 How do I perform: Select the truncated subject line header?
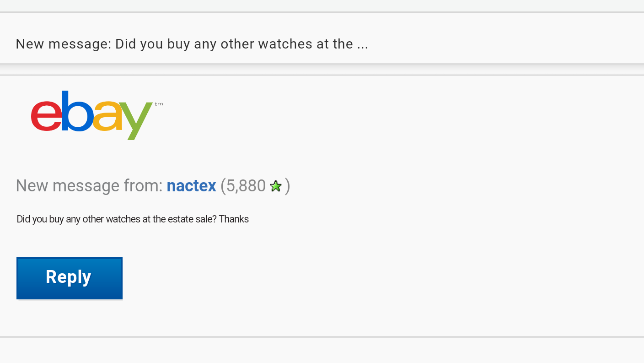pos(192,44)
